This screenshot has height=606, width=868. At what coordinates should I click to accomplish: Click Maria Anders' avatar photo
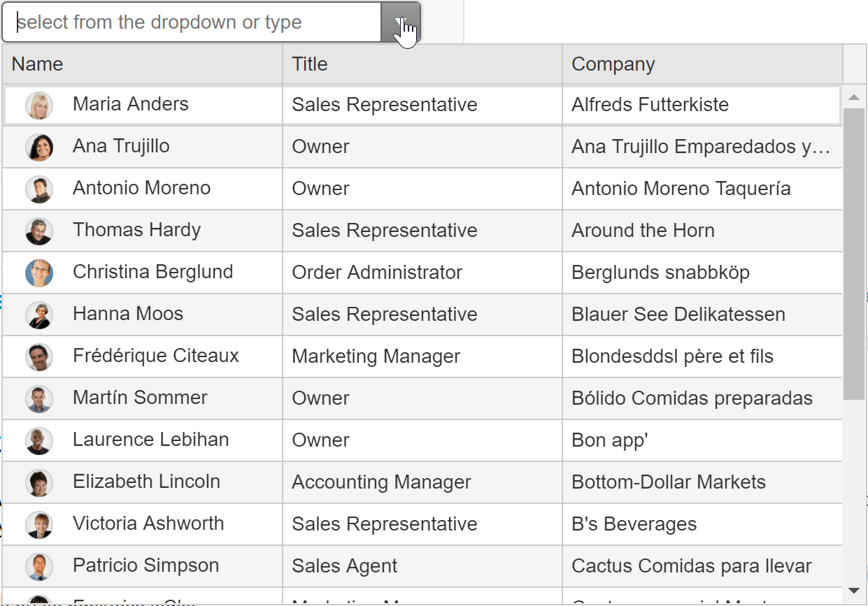tap(39, 106)
